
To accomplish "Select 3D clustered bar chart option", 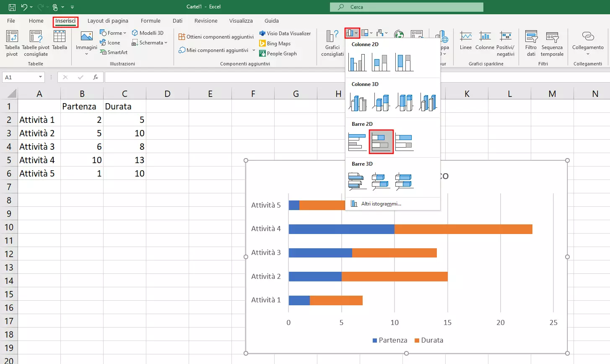I will [x=358, y=182].
